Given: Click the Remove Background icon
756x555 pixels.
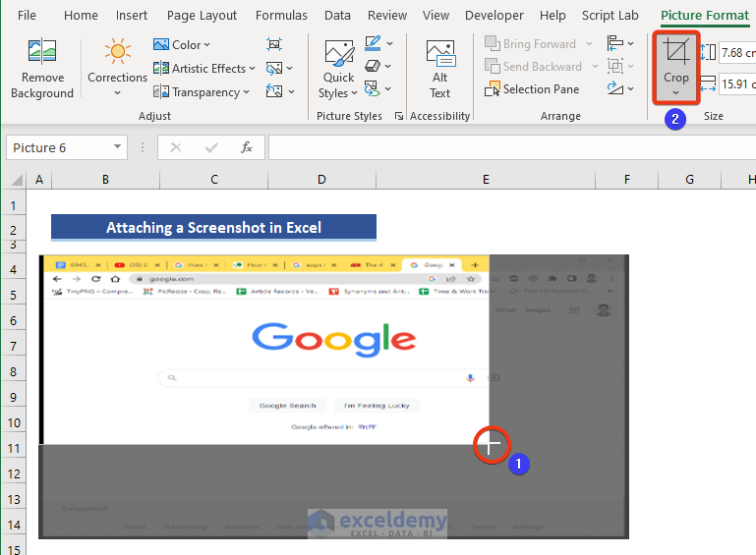Looking at the screenshot, I should tap(42, 50).
